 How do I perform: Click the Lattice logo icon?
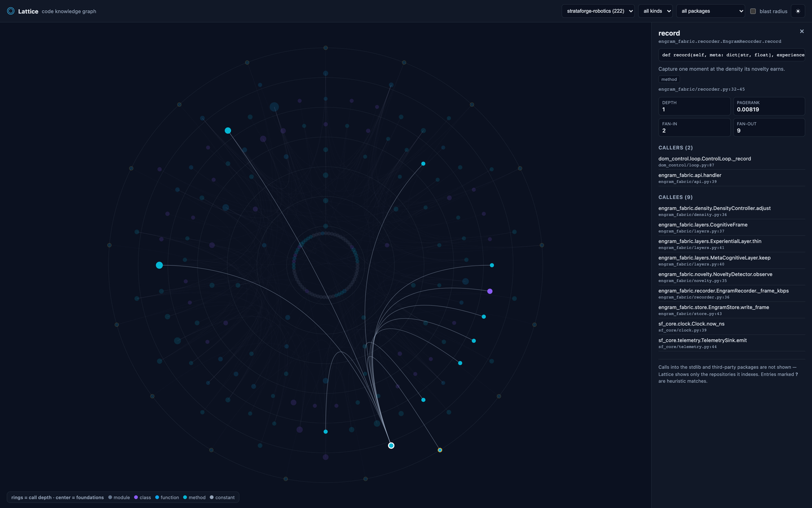(11, 11)
